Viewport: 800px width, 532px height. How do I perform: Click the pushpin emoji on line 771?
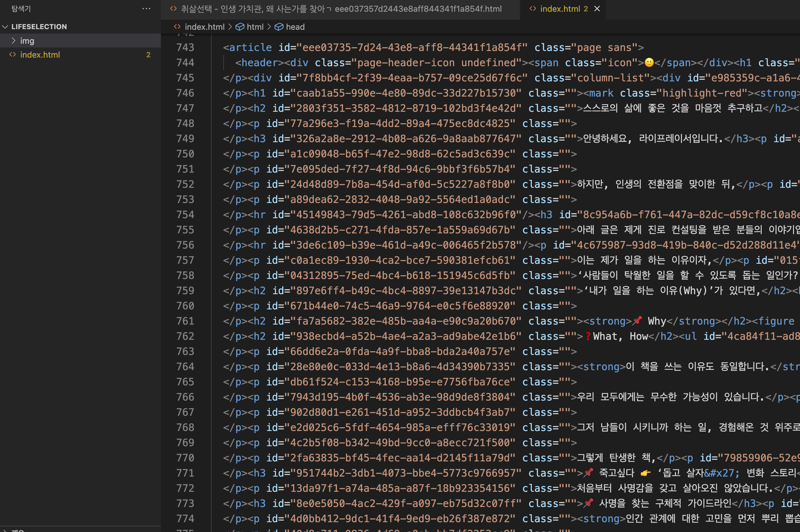tap(588, 472)
